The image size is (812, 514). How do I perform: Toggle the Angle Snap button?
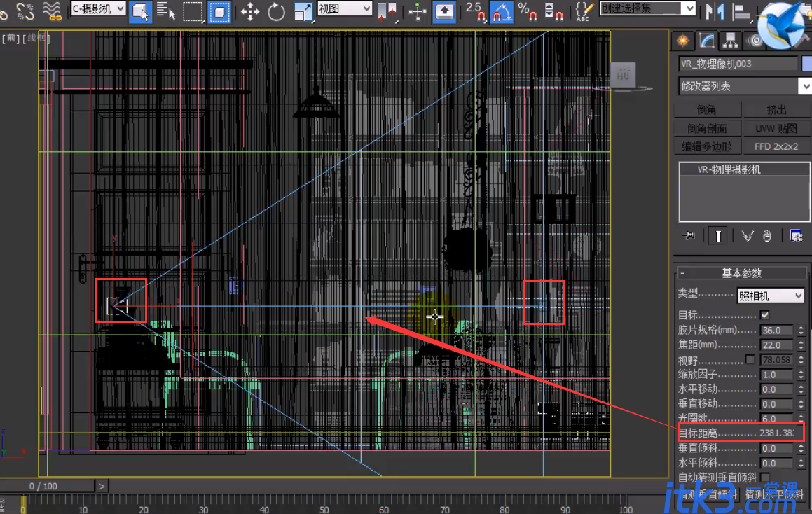[502, 11]
